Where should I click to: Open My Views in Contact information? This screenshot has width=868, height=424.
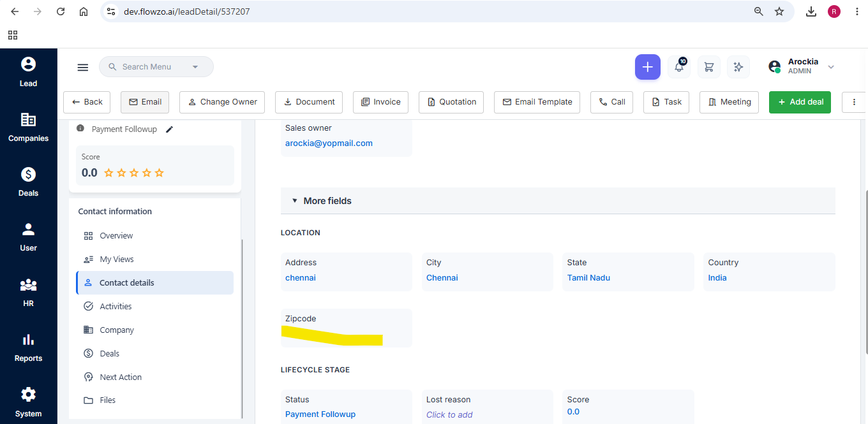(x=154, y=260)
